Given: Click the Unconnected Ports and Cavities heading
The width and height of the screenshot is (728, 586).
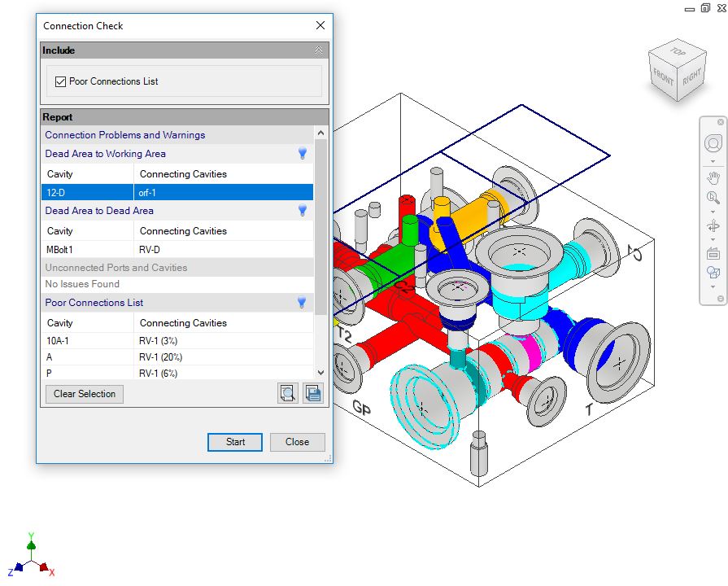Looking at the screenshot, I should (x=116, y=268).
